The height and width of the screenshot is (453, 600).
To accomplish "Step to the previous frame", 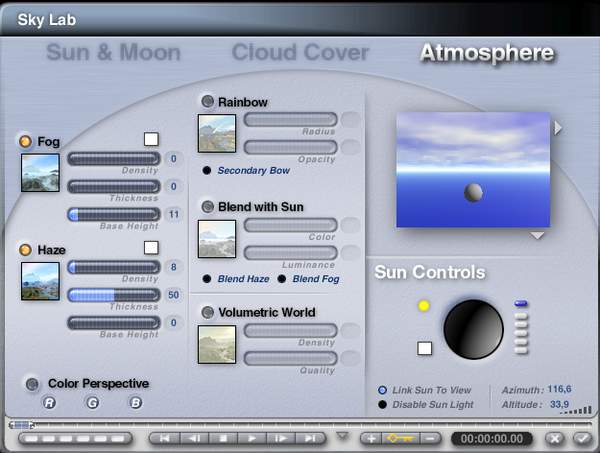I will [194, 438].
